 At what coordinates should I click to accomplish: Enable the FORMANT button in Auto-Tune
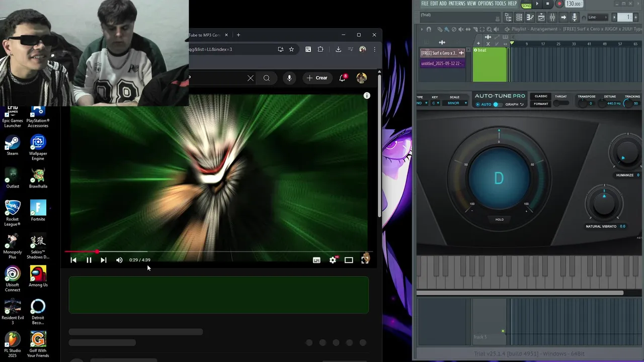[541, 104]
